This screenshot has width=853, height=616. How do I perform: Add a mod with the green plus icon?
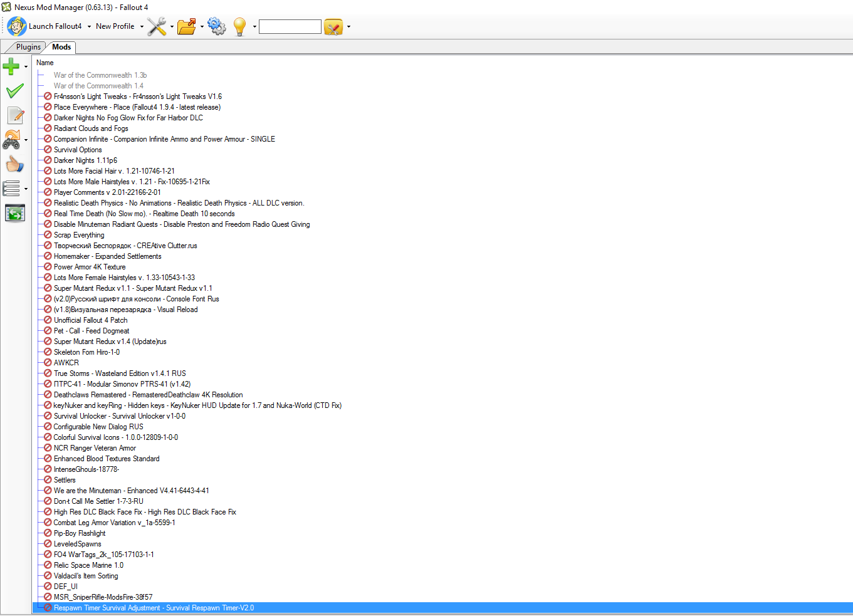(x=11, y=66)
